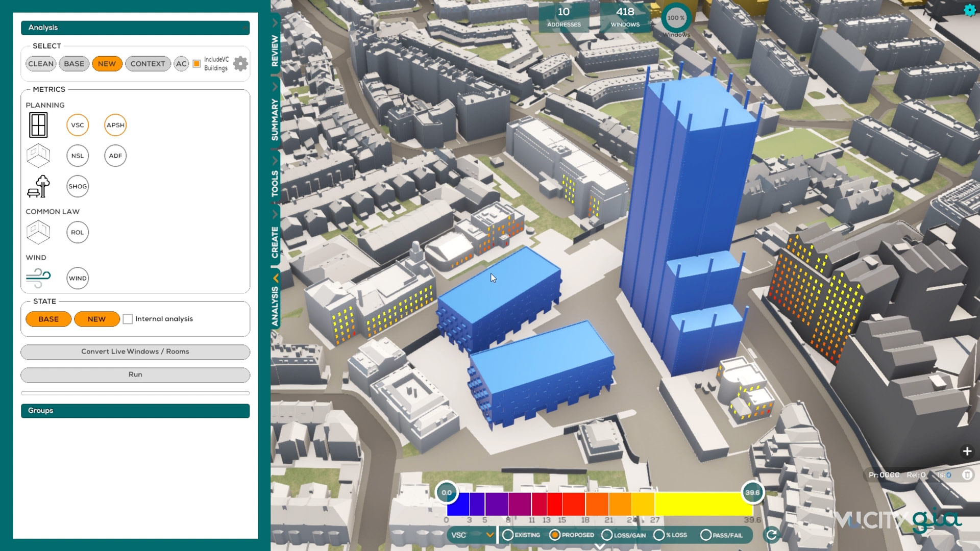Choose the Pass/Fail display mode

706,535
